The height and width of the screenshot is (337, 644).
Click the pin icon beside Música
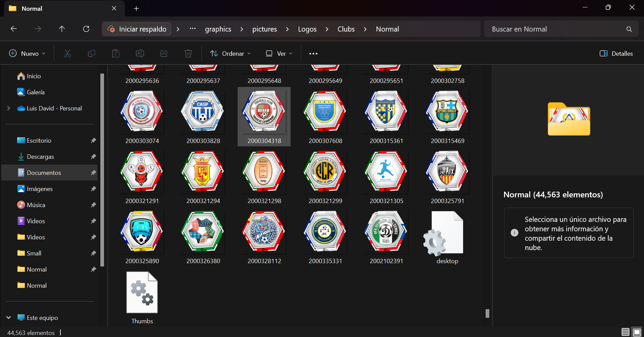click(x=93, y=205)
